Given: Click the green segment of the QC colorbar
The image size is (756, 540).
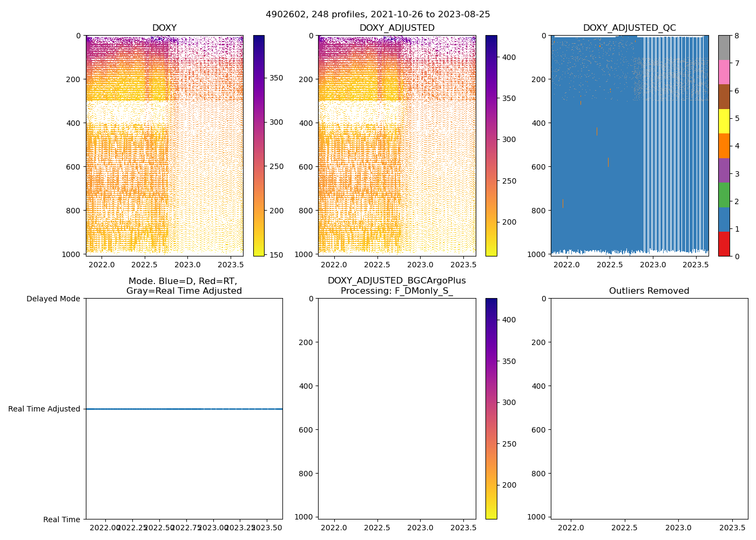Looking at the screenshot, I should click(x=724, y=195).
